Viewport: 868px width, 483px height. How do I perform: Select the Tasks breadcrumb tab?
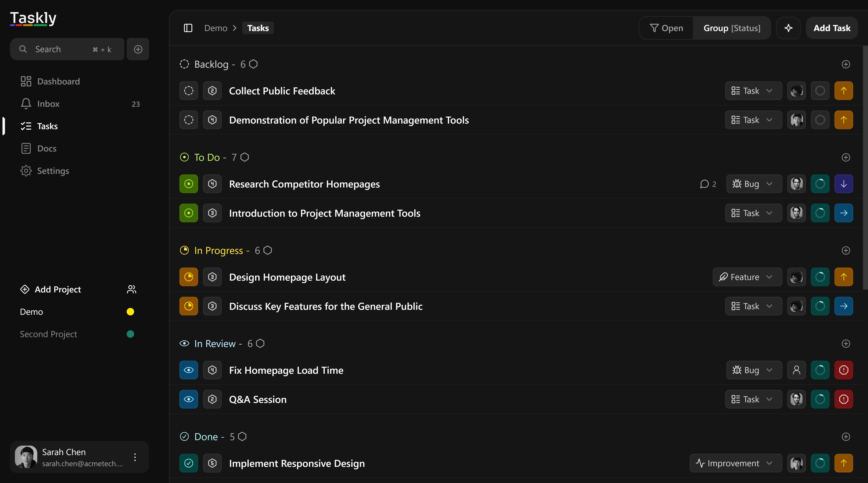click(257, 28)
